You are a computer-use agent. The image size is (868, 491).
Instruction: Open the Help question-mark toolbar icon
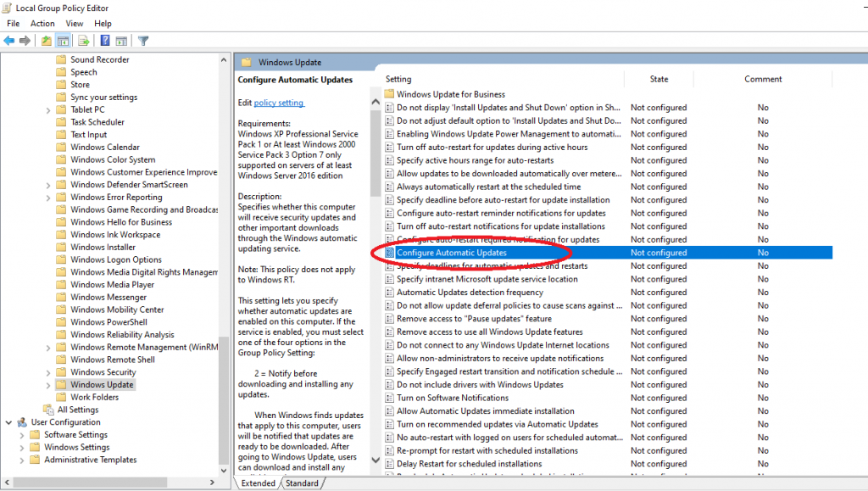point(104,41)
